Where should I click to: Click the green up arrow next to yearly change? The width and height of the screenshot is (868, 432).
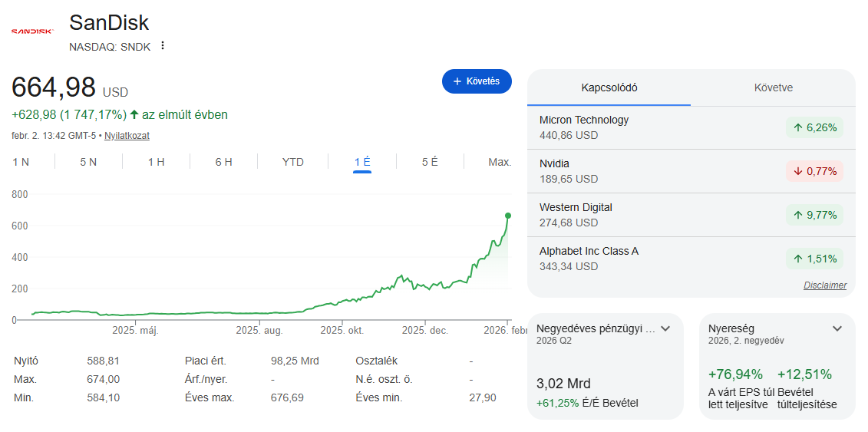[x=134, y=114]
